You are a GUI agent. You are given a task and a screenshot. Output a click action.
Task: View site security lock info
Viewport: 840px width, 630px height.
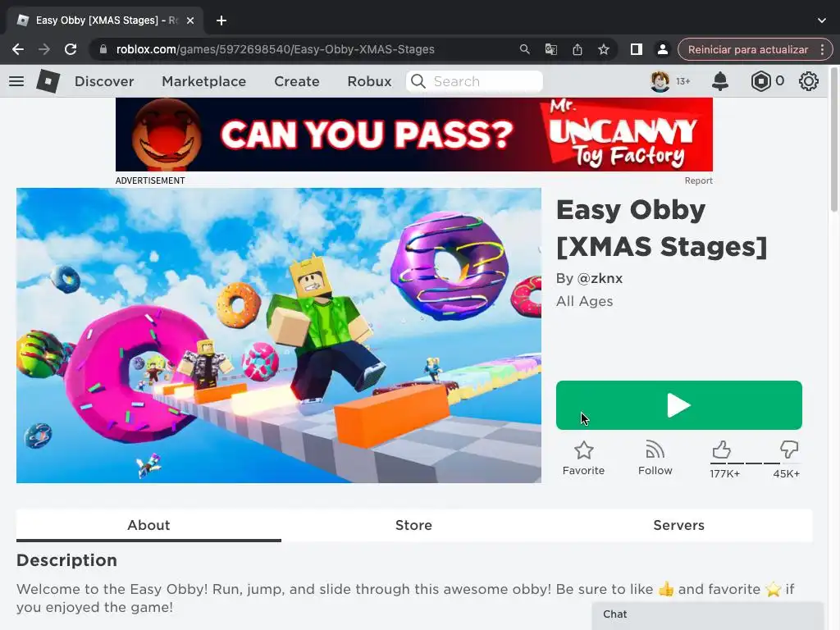point(103,49)
